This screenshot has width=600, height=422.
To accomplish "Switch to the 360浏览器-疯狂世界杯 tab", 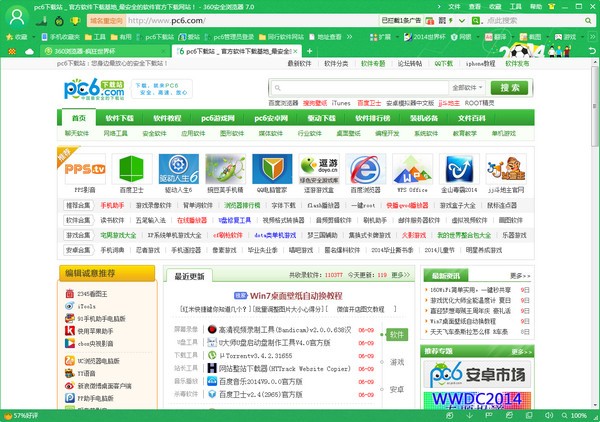I will tap(105, 51).
